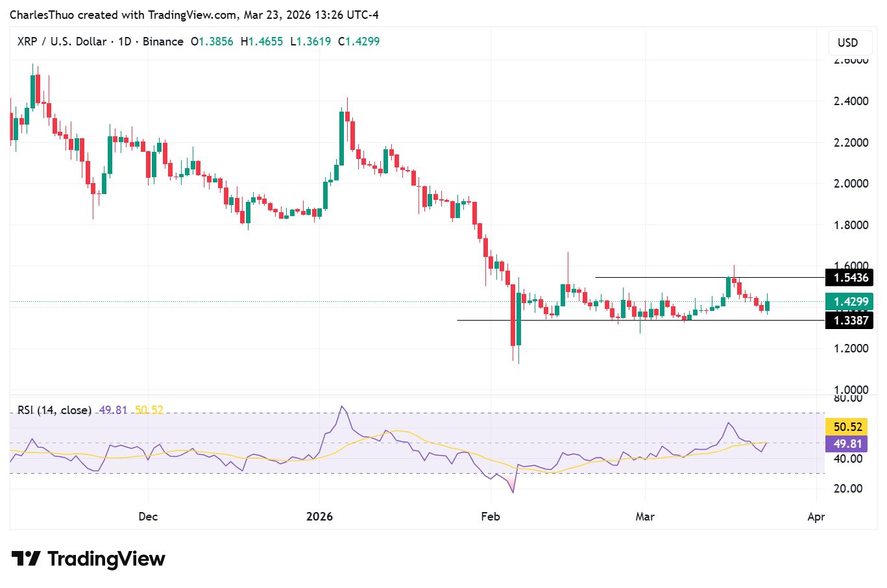The image size is (887, 588).
Task: Click the 2026 time axis label
Action: pos(319,517)
